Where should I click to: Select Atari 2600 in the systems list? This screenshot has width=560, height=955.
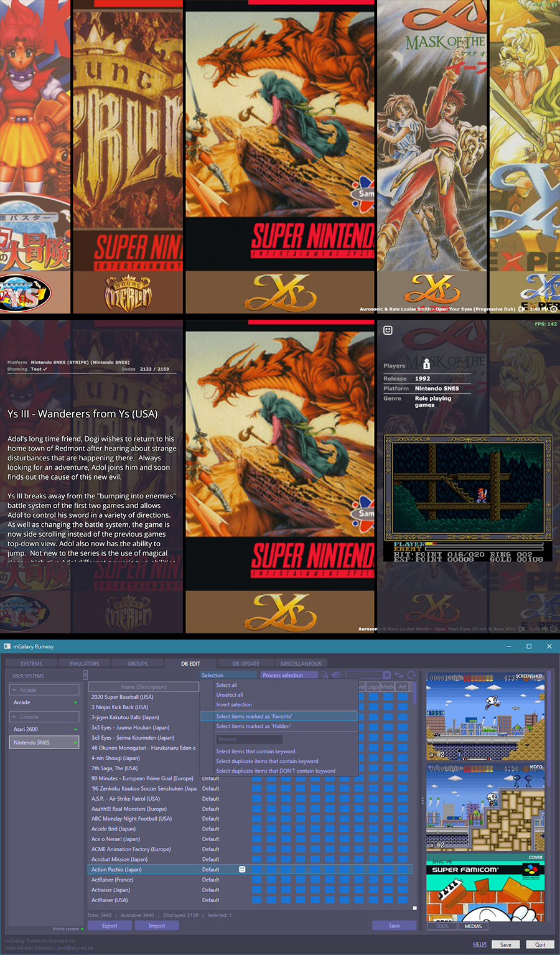click(x=44, y=729)
